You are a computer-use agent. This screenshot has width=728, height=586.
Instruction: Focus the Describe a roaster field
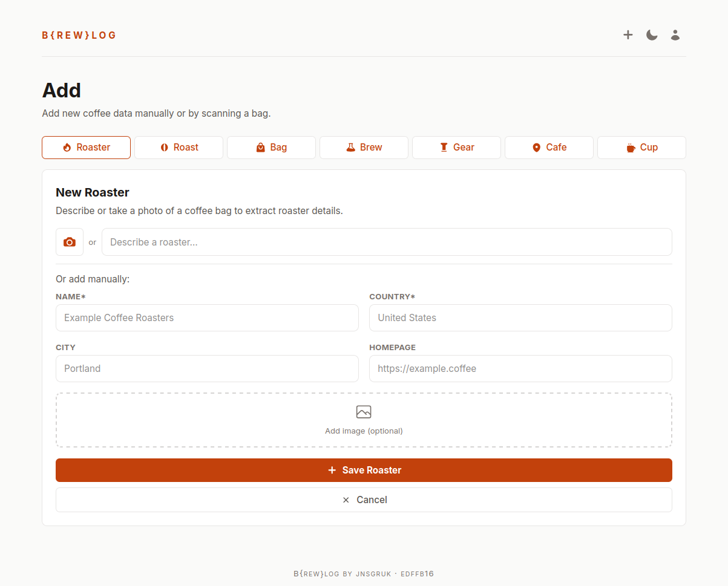pyautogui.click(x=387, y=242)
